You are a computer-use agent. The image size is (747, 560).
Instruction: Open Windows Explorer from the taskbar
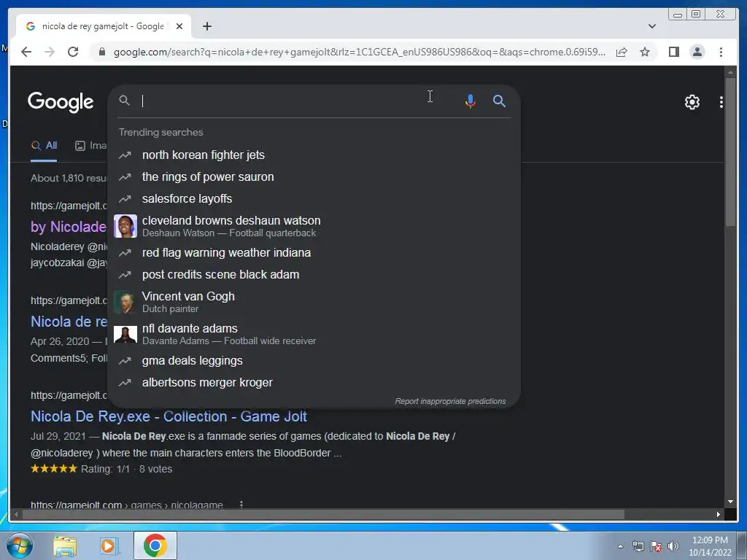[65, 545]
